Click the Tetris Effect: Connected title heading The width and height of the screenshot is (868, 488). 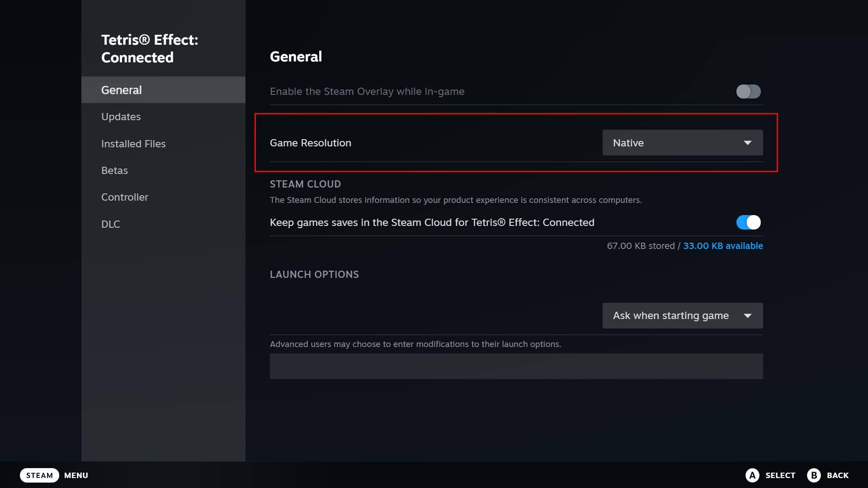pos(150,48)
